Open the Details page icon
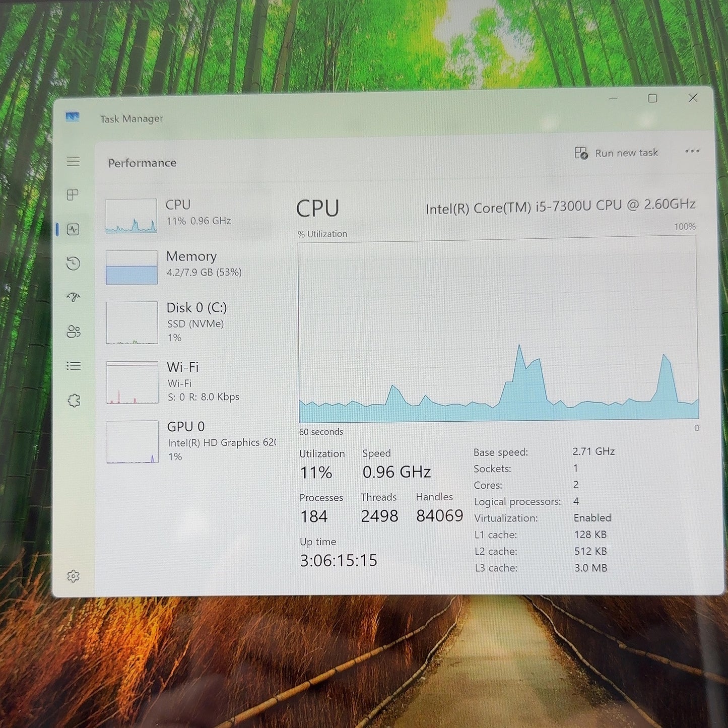Image resolution: width=728 pixels, height=728 pixels. point(74,366)
